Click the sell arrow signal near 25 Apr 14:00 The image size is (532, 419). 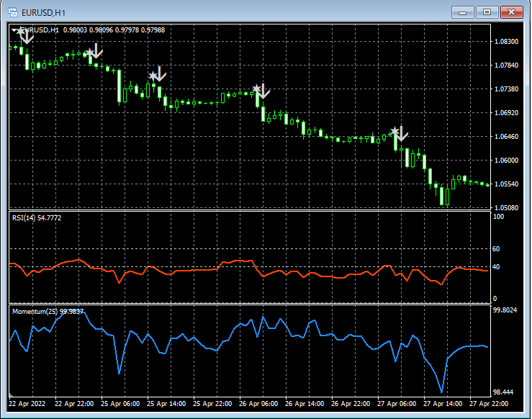161,73
